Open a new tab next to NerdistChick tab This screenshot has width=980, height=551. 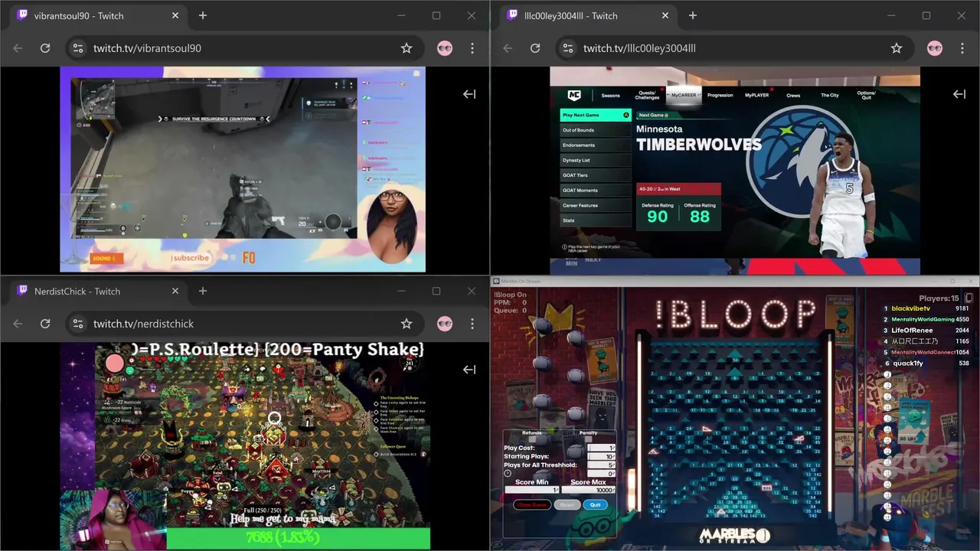(x=203, y=291)
